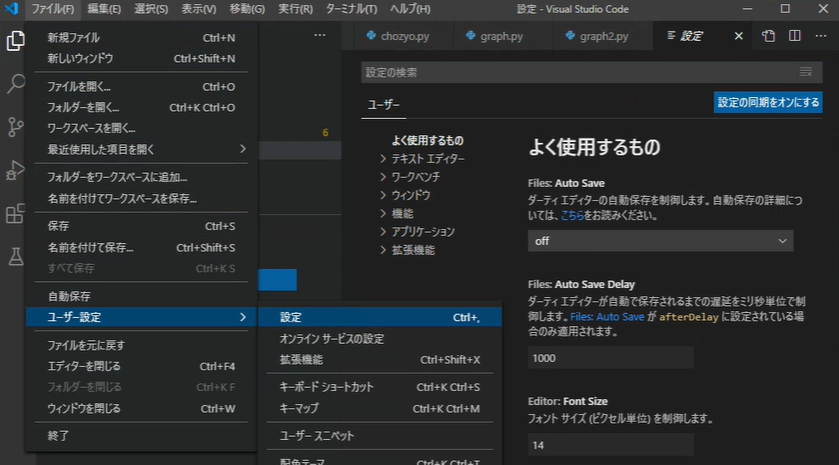Image resolution: width=839 pixels, height=465 pixels.
Task: Open sidebar More Actions ellipsis
Action: click(319, 35)
